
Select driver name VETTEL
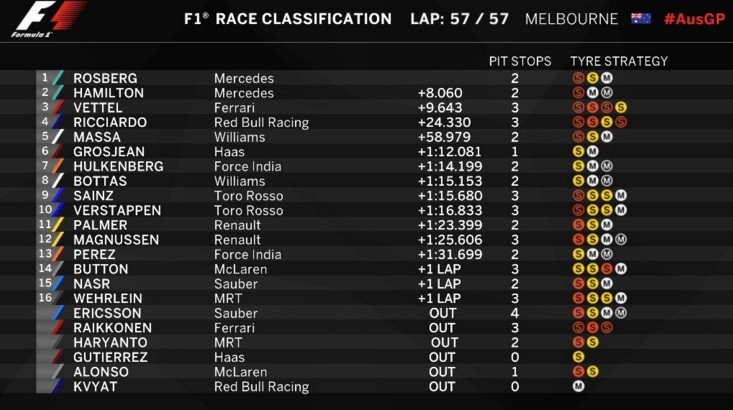[99, 108]
